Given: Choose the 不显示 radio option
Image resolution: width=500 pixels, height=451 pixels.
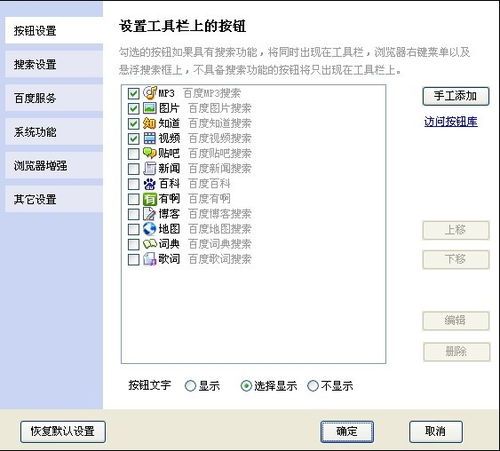Looking at the screenshot, I should pyautogui.click(x=313, y=386).
